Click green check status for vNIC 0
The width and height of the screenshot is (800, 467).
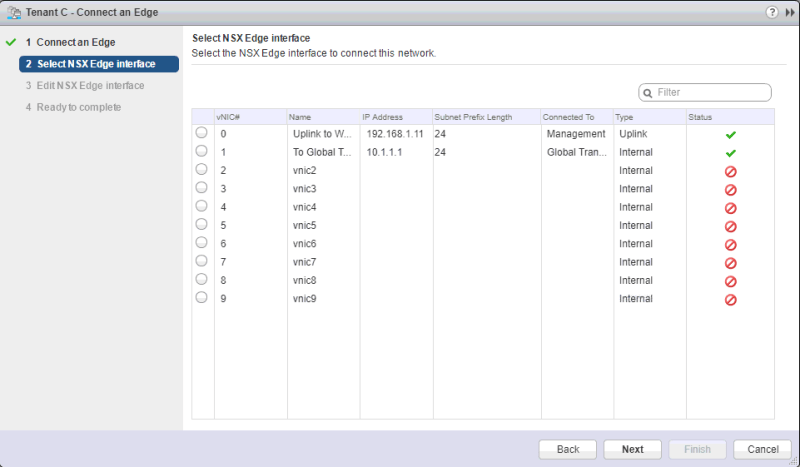pyautogui.click(x=730, y=134)
